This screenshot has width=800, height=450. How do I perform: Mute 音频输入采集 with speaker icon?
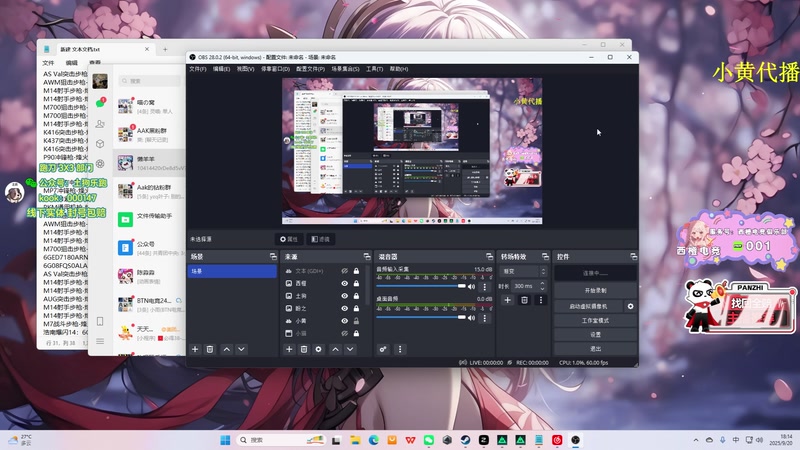(471, 287)
